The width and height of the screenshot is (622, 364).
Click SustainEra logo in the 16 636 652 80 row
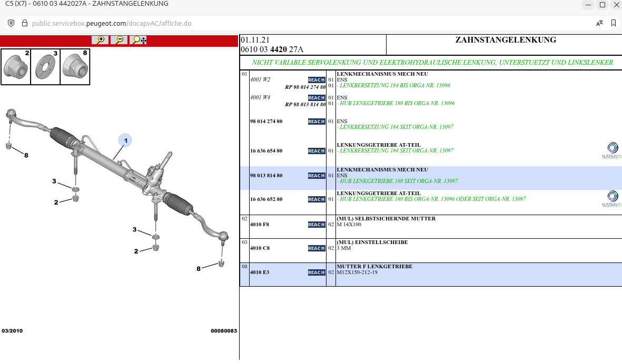point(612,199)
